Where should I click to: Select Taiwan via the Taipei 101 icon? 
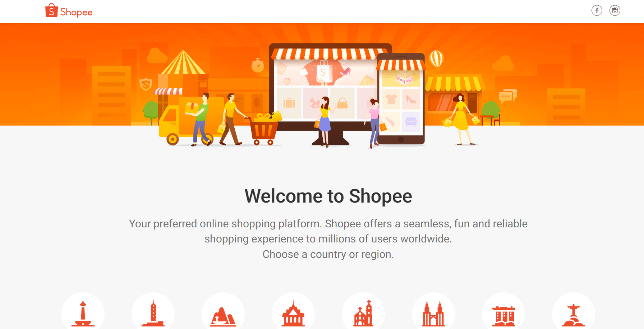[153, 313]
